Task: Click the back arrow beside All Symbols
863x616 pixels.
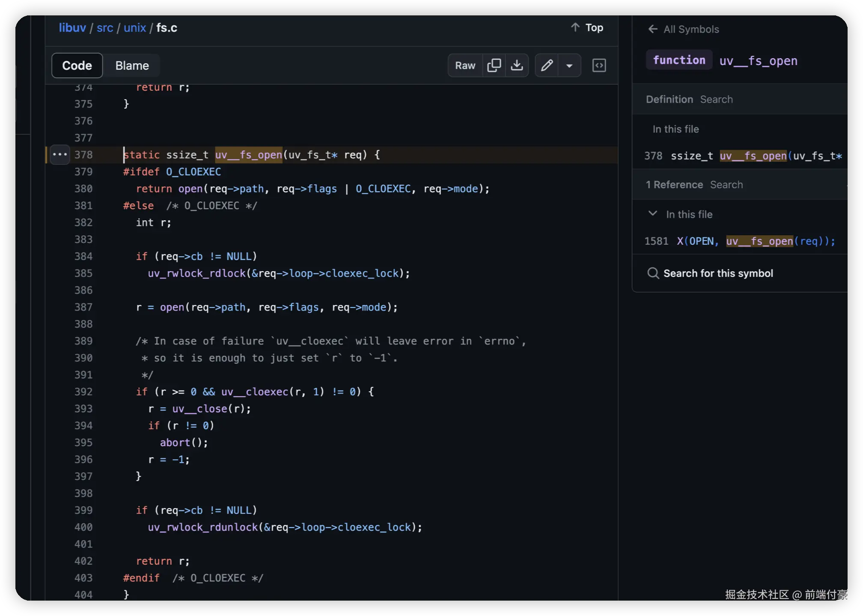Action: [652, 29]
